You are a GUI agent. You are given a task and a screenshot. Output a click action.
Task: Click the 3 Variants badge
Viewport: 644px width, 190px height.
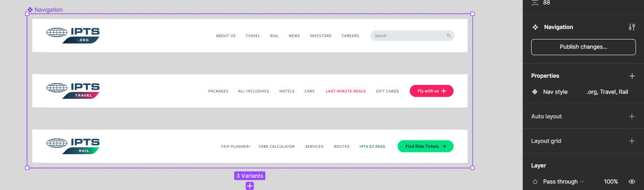(x=250, y=176)
